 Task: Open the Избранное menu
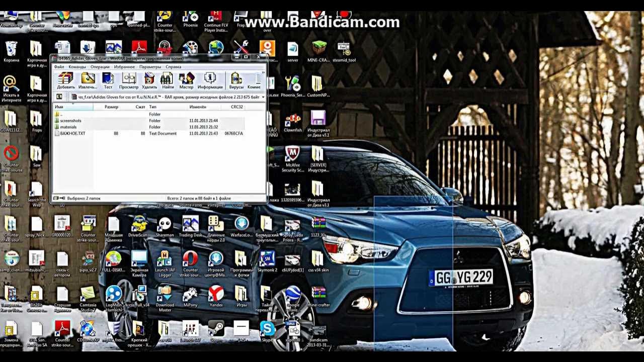coord(124,67)
